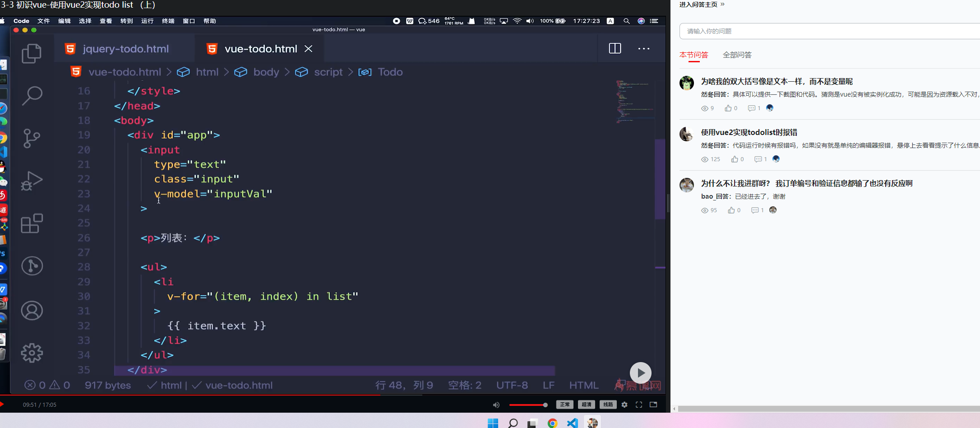Open the HTML language mode picker
Viewport: 980px width, 428px height.
584,385
